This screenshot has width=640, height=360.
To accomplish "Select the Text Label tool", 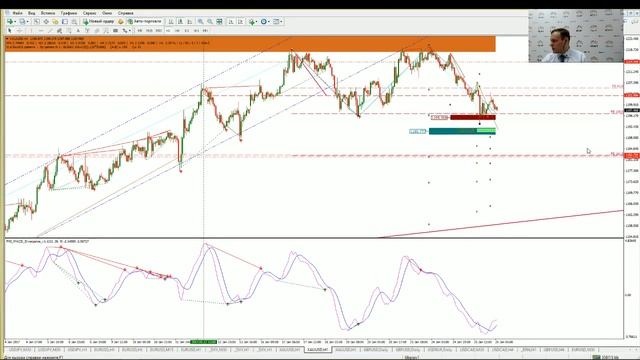I will pos(87,31).
